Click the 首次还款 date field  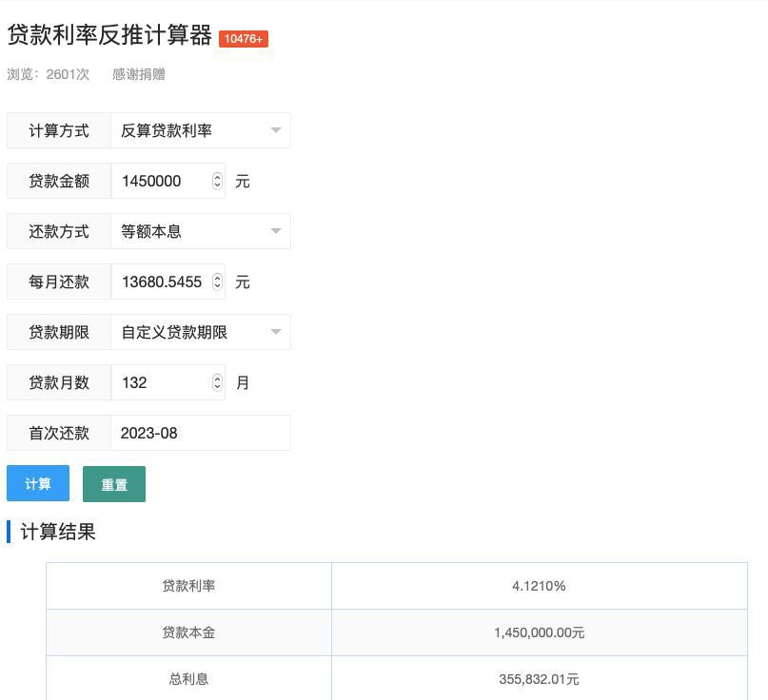click(x=201, y=433)
